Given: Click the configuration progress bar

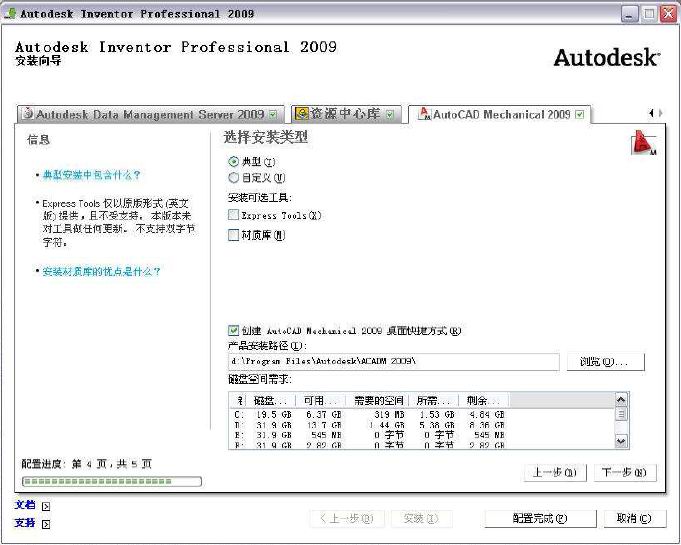Looking at the screenshot, I should tap(112, 481).
